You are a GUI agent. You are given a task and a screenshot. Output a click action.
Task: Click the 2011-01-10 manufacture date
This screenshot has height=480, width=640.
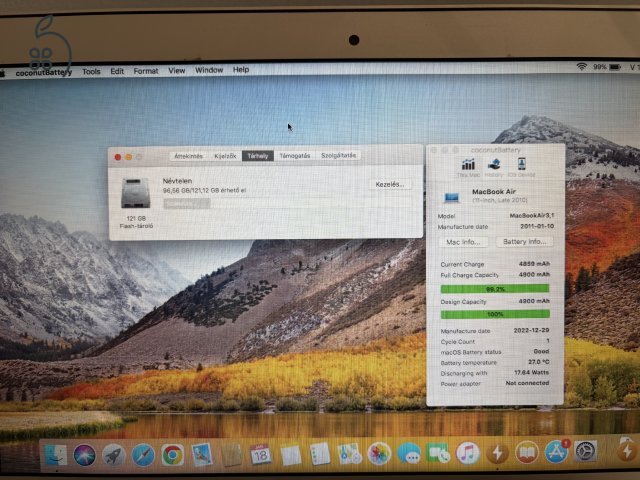pos(537,226)
